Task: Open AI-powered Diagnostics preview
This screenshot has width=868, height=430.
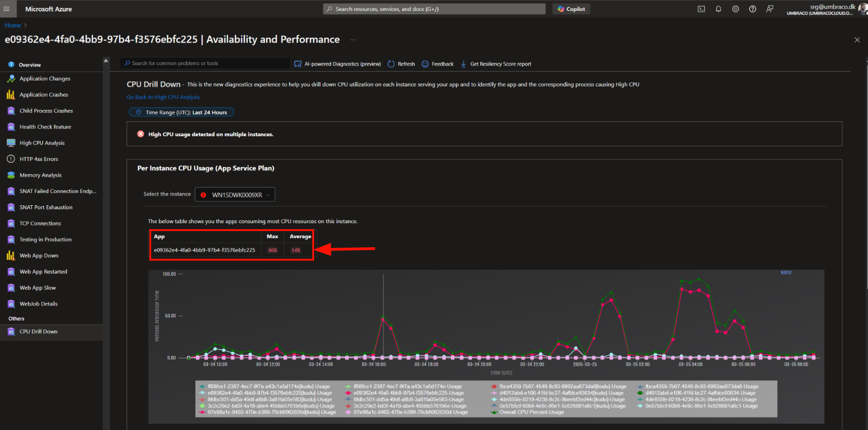Action: [x=338, y=64]
